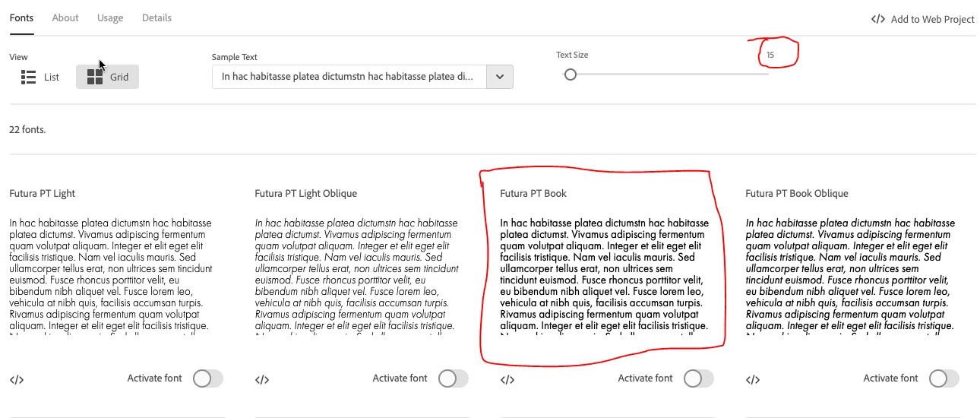Activate Futura PT Book font toggle
This screenshot has height=418, width=980.
698,378
